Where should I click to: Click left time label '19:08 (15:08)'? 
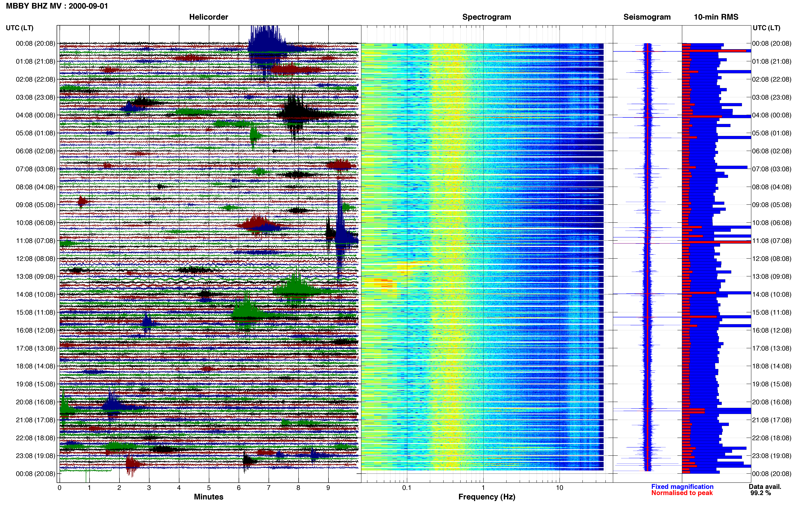click(x=35, y=384)
